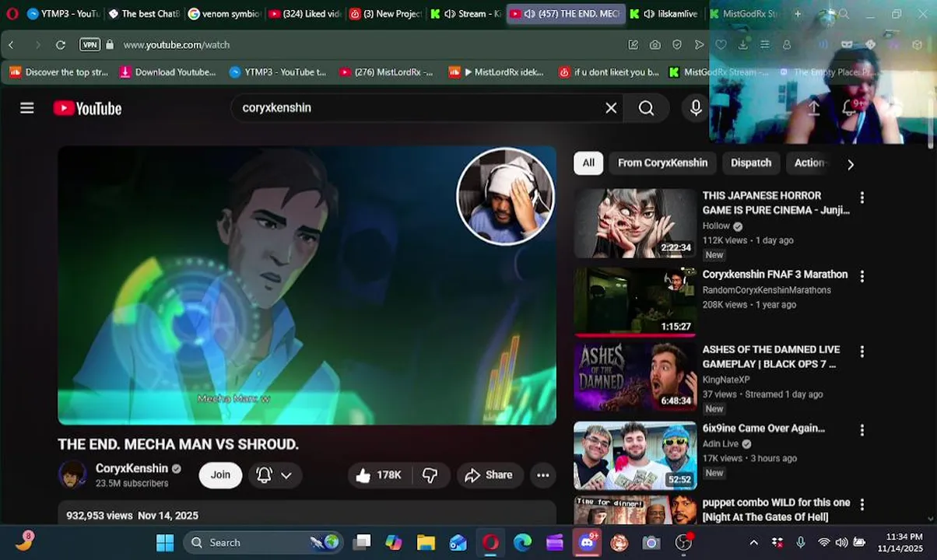Toggle notifications with the bell icon beside Join
Image resolution: width=937 pixels, height=560 pixels.
pyautogui.click(x=264, y=475)
